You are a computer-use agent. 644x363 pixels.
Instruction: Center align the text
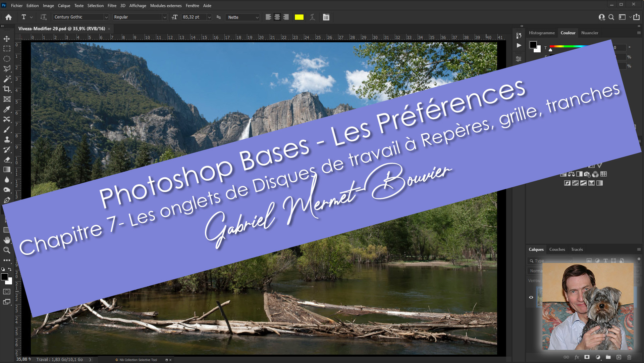coord(277,17)
